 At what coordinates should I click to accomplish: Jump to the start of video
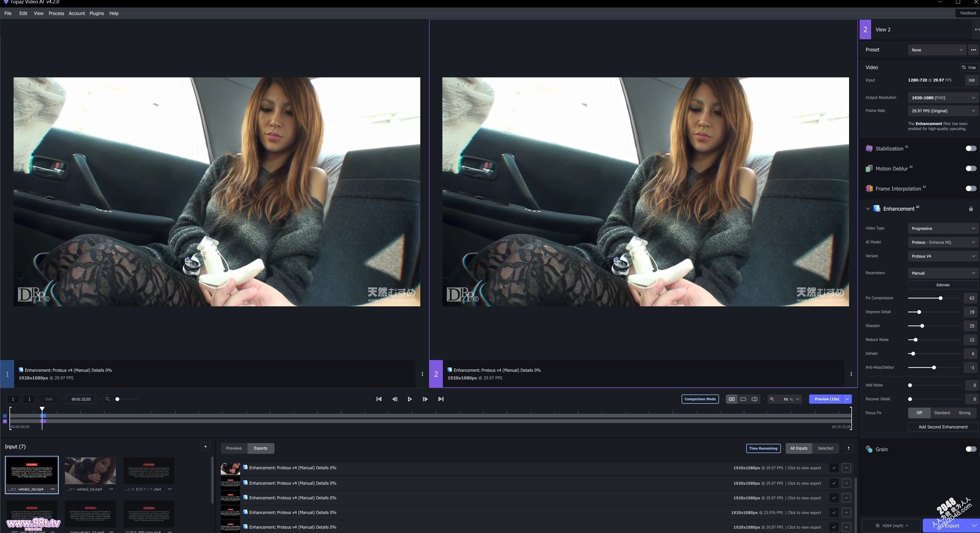point(379,399)
